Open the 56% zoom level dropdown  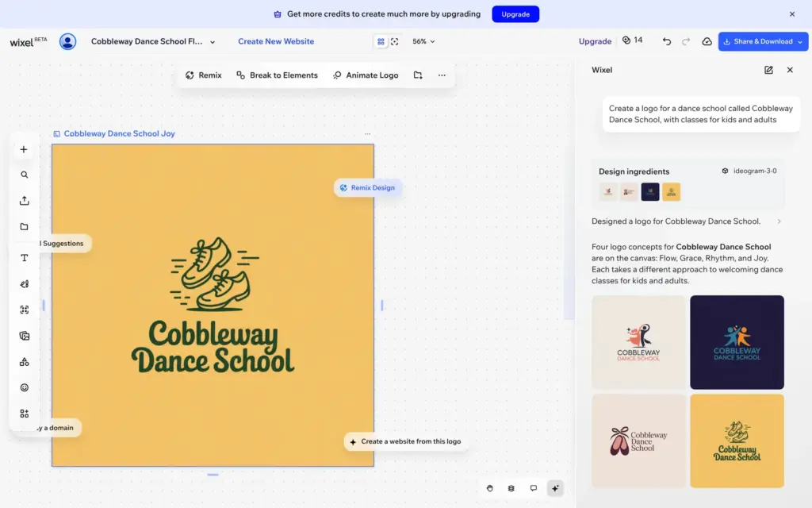tap(423, 41)
